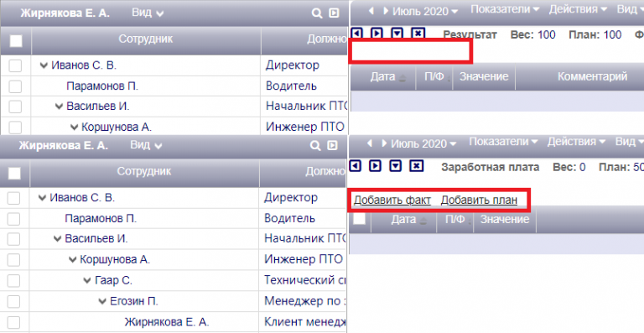Tick the checkbox for Гаар С. row
The image size is (644, 333).
tap(13, 281)
